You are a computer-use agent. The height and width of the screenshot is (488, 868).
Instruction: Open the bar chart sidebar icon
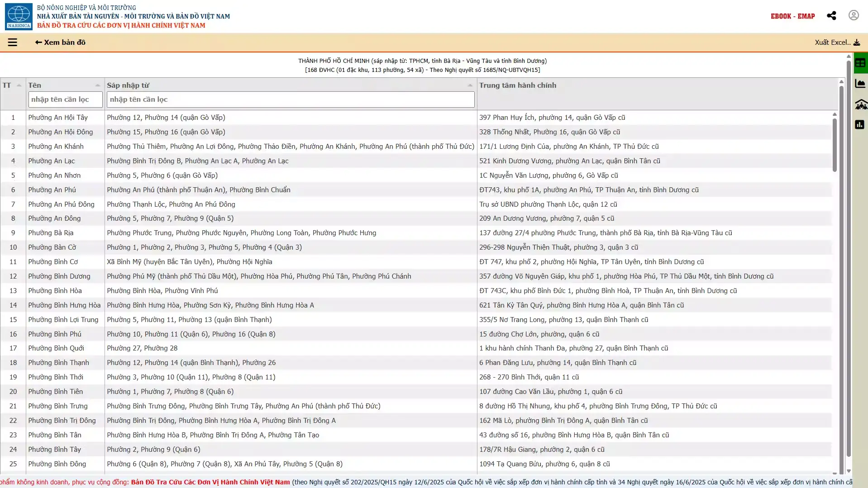point(860,125)
